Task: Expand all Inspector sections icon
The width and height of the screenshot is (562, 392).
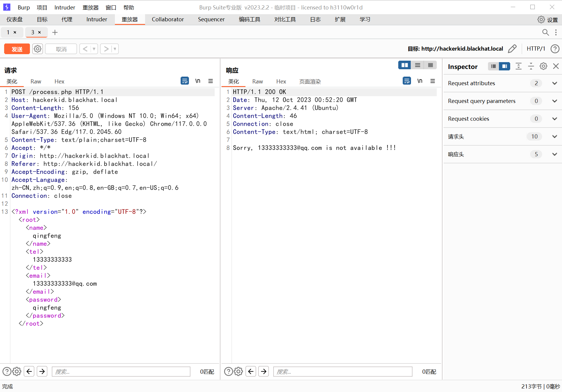Action: click(x=518, y=66)
